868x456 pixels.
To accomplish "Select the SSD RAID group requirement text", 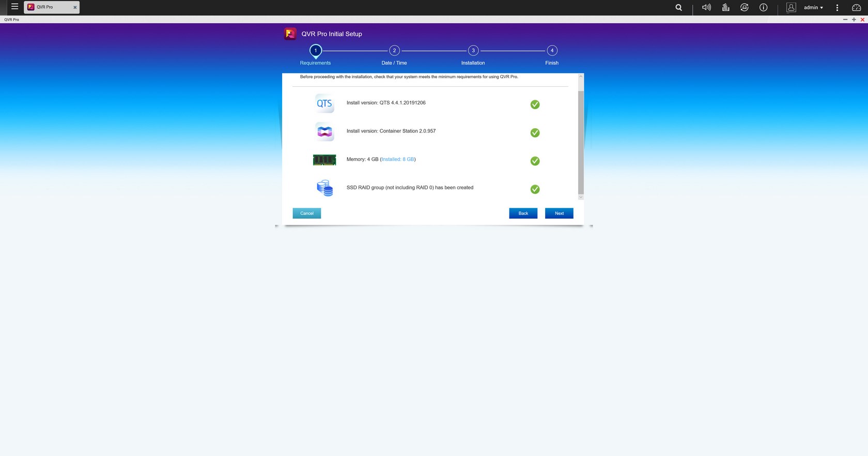I will point(410,188).
